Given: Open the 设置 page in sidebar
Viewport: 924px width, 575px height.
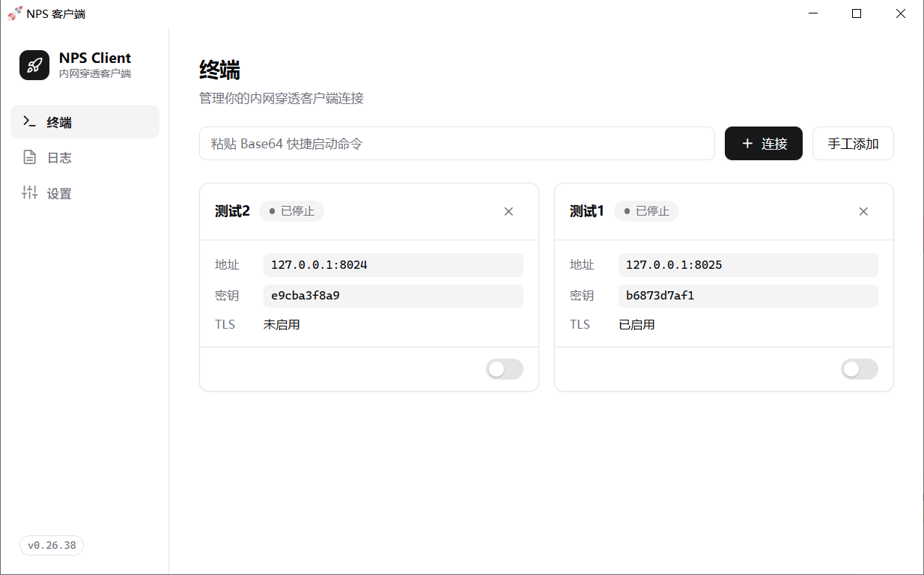Looking at the screenshot, I should (x=85, y=194).
